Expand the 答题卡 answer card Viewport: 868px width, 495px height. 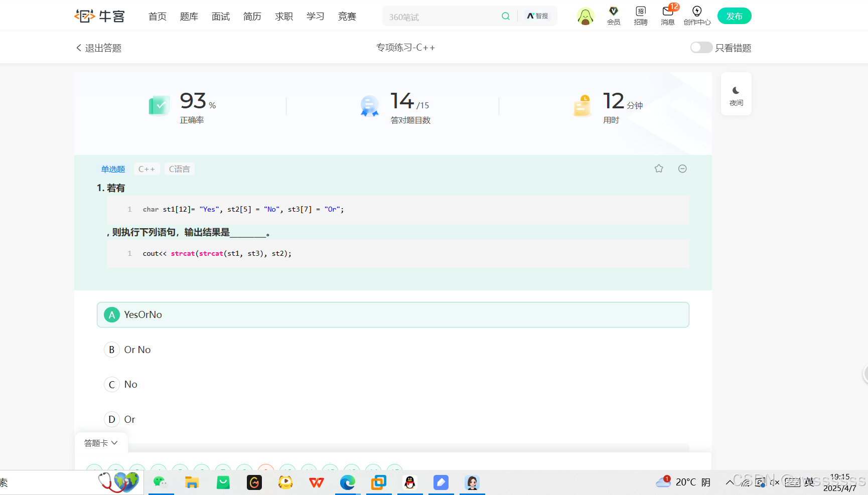pos(101,443)
